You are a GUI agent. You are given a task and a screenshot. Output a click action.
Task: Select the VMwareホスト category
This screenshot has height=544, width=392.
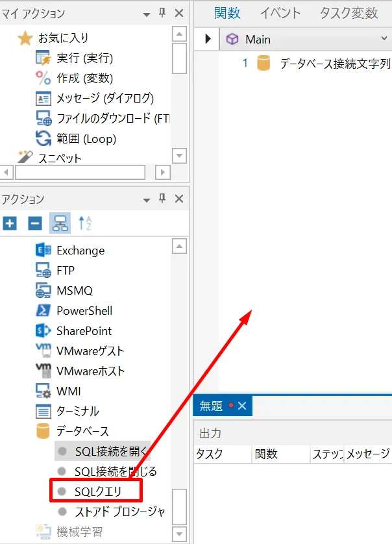click(x=90, y=371)
